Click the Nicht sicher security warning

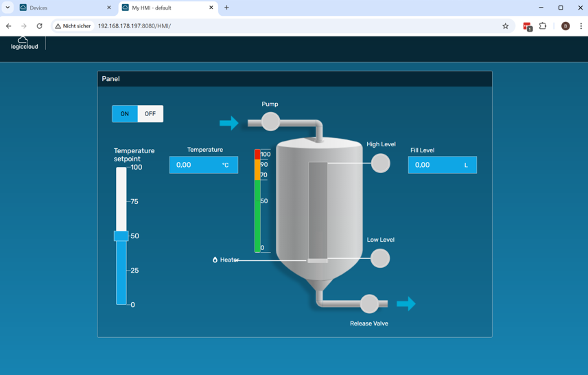coord(73,26)
